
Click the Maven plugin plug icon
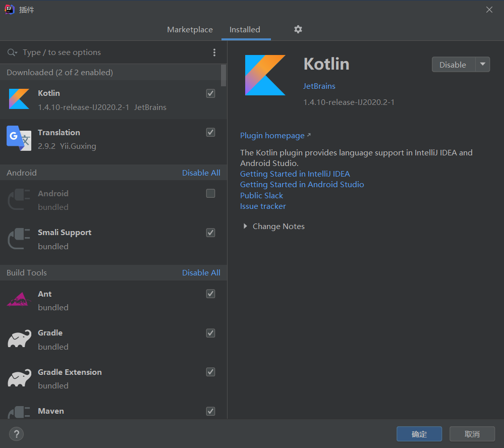[x=19, y=412]
